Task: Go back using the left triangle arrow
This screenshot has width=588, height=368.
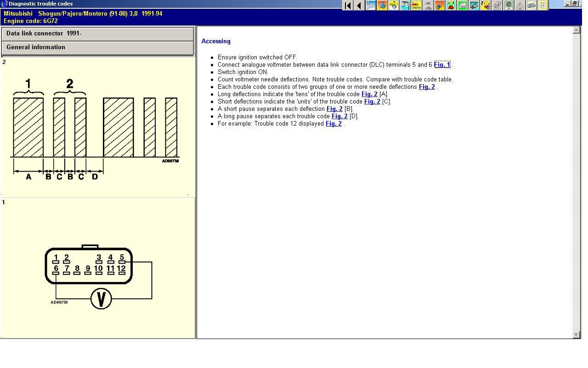Action: (x=359, y=6)
